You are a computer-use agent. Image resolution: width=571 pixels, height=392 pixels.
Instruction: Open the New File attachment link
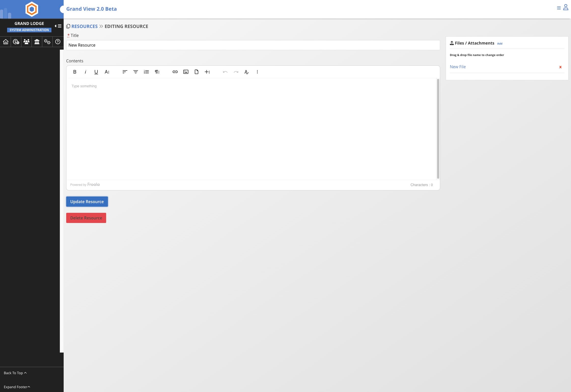click(x=457, y=67)
